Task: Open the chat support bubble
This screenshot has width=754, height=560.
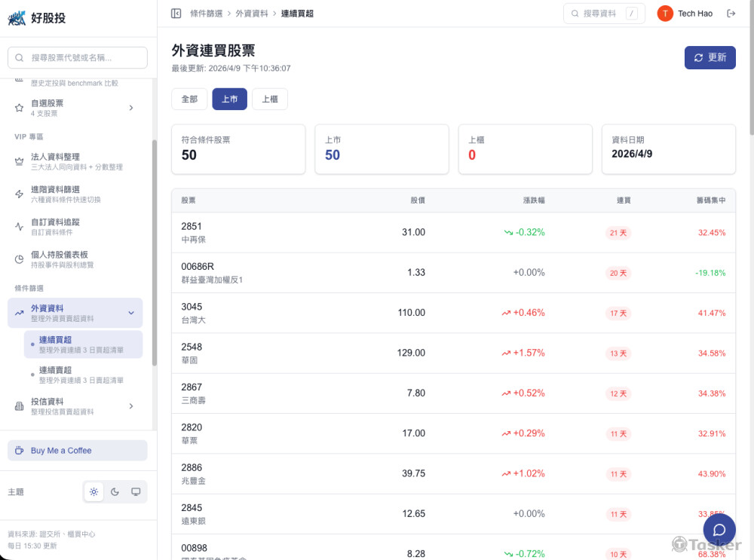Action: (x=719, y=530)
